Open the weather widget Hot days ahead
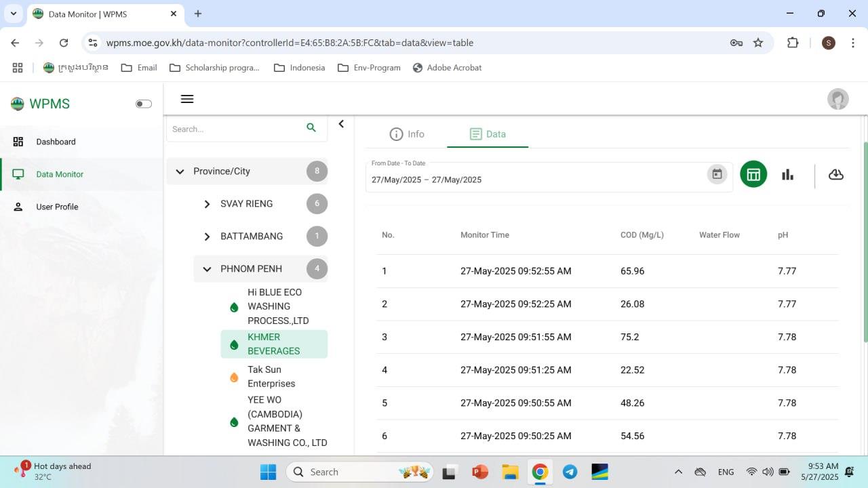 52,471
